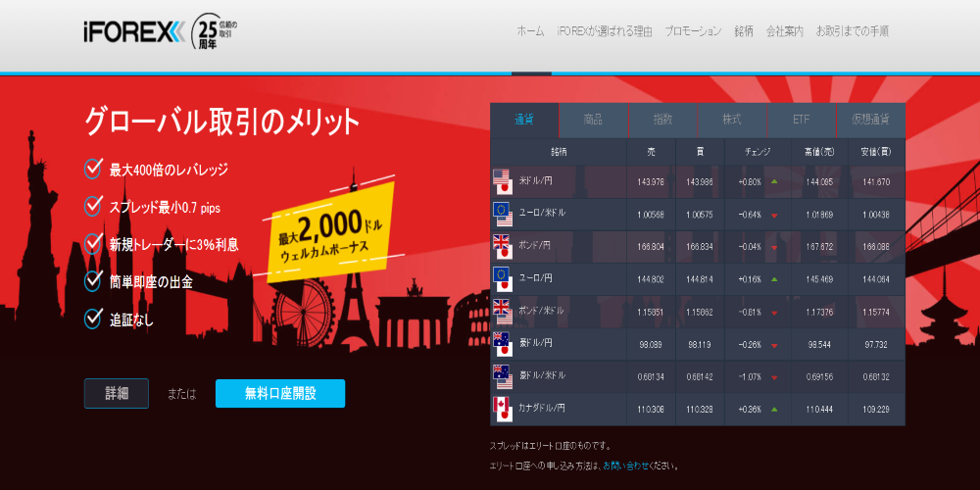The width and height of the screenshot is (980, 490).
Task: Click the ユーロ/円 instrument name
Action: click(534, 277)
